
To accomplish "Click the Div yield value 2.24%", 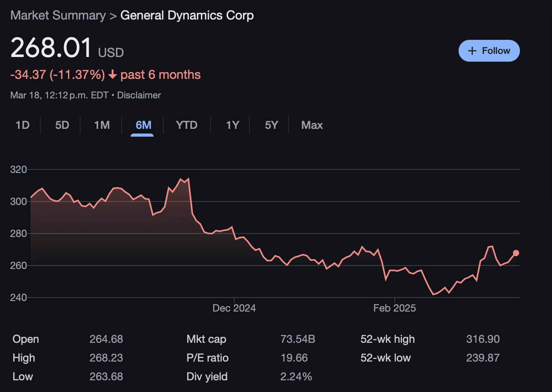I will (x=296, y=376).
